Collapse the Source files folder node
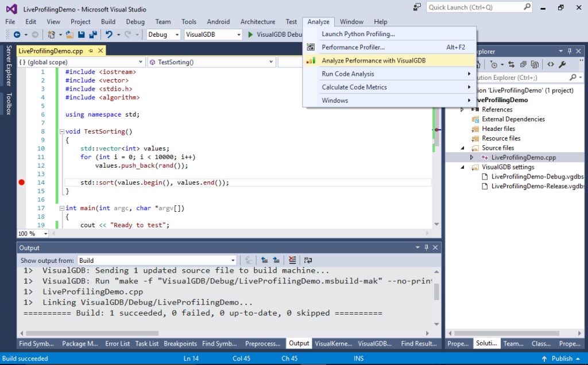Image resolution: width=588 pixels, height=365 pixels. tap(463, 148)
